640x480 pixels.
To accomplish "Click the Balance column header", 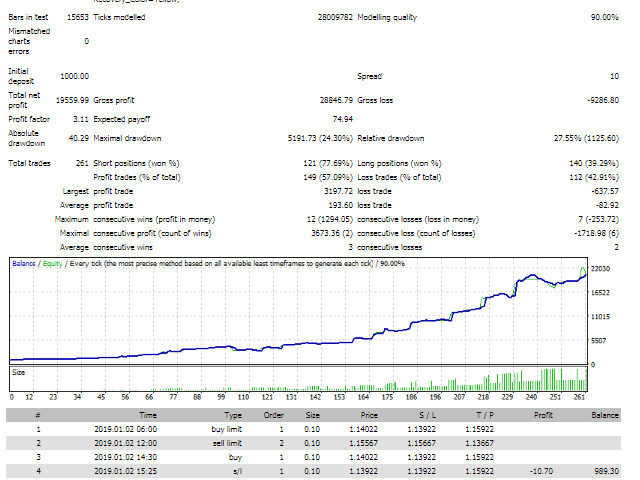I will point(605,415).
